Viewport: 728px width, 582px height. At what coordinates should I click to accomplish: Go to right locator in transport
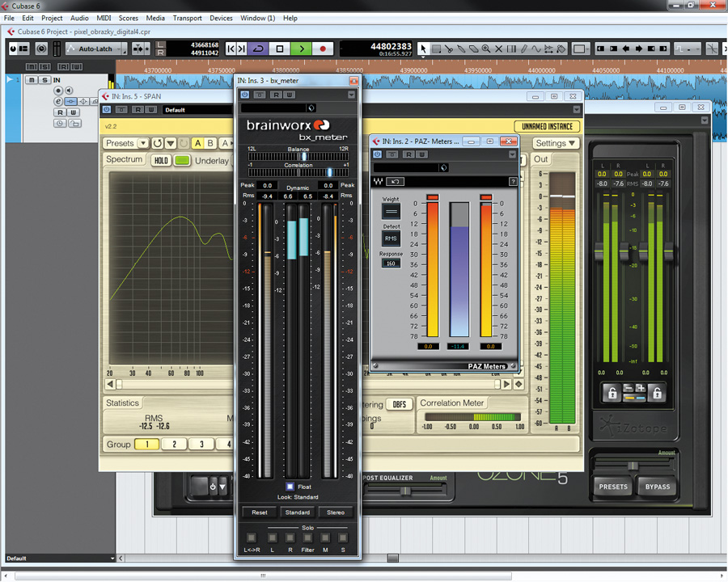click(x=241, y=48)
